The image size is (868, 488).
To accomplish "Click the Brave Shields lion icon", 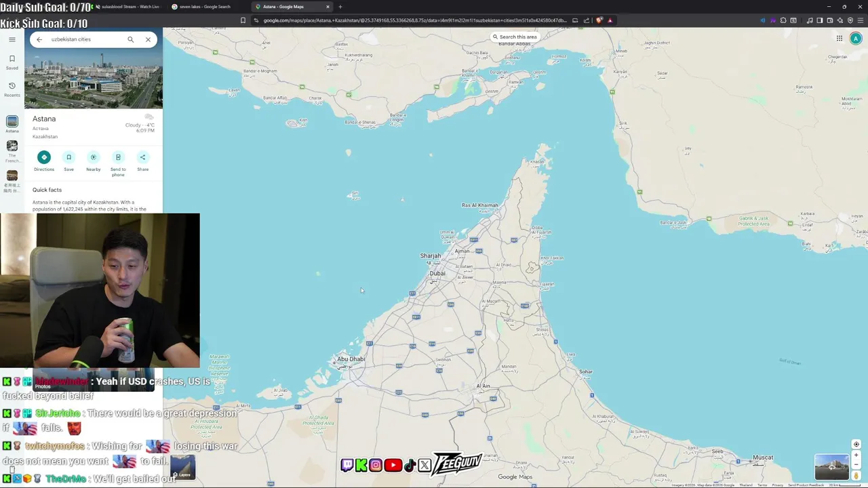I will point(599,20).
